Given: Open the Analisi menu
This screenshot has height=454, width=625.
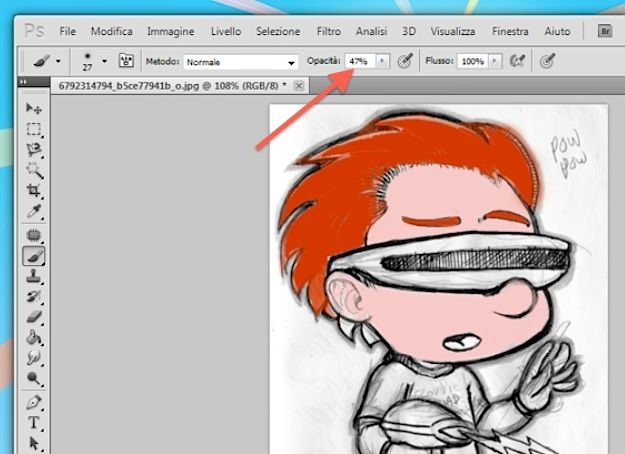Looking at the screenshot, I should coord(371,31).
